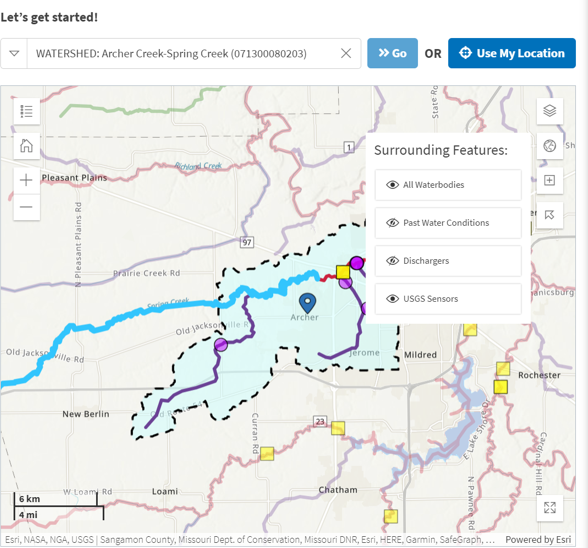Click the 'New Berlin' map label

pyautogui.click(x=86, y=414)
